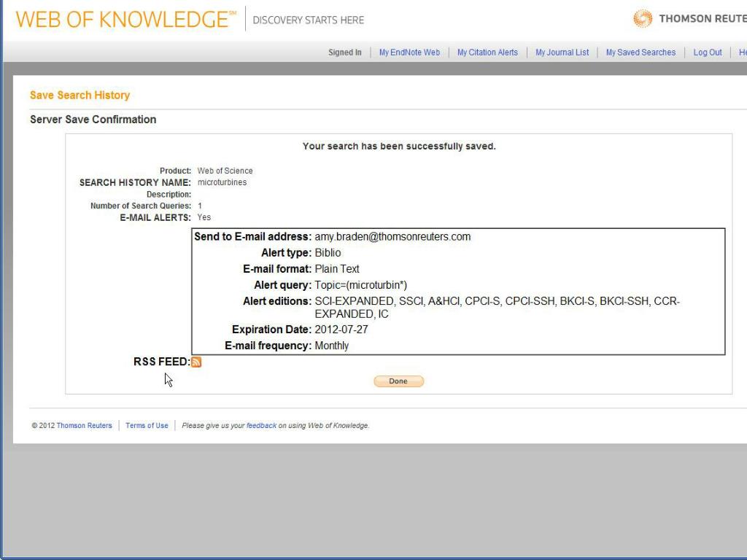Click the Web of Knowledge logo
Image resolution: width=747 pixels, height=560 pixels.
126,20
